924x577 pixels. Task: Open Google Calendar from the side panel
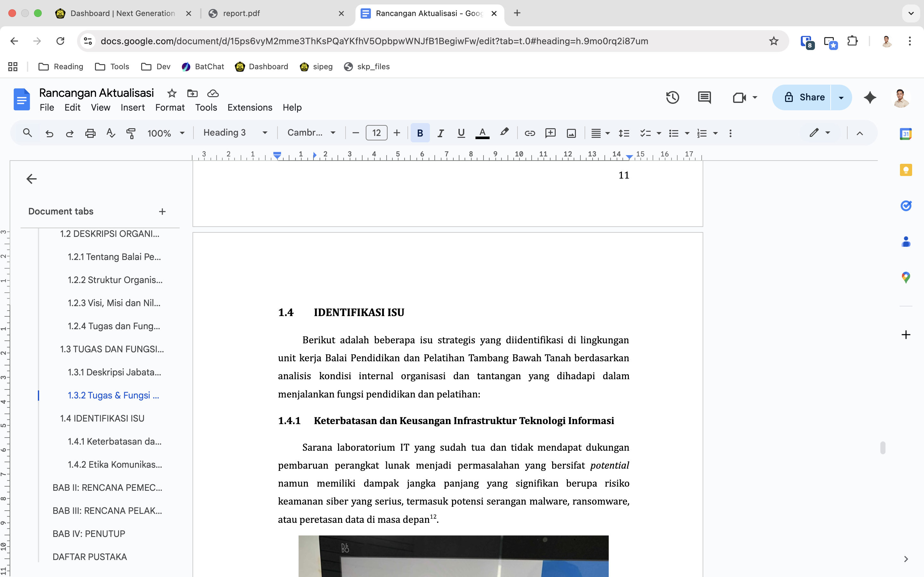click(906, 134)
